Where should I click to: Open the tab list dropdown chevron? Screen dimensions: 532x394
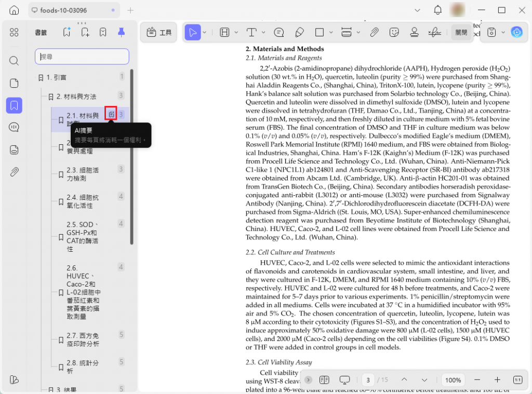pyautogui.click(x=417, y=10)
